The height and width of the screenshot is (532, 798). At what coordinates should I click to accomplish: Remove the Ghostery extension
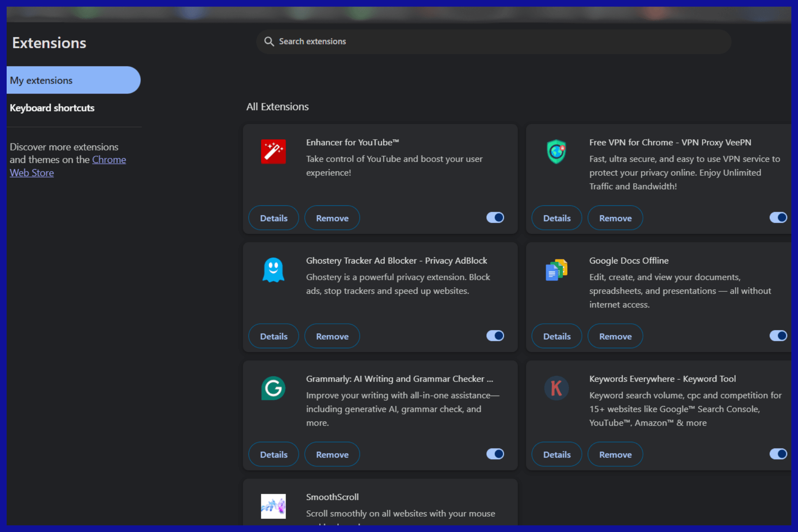pyautogui.click(x=332, y=336)
